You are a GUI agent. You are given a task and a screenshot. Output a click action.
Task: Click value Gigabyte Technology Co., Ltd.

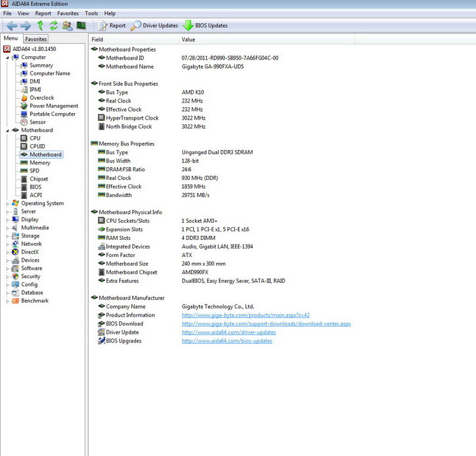click(218, 307)
